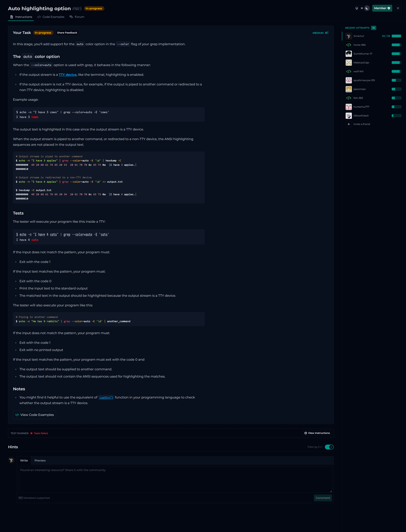Click Smartuil's avatar in recent attempts
Screen dimensions: 406x532
tap(348, 36)
